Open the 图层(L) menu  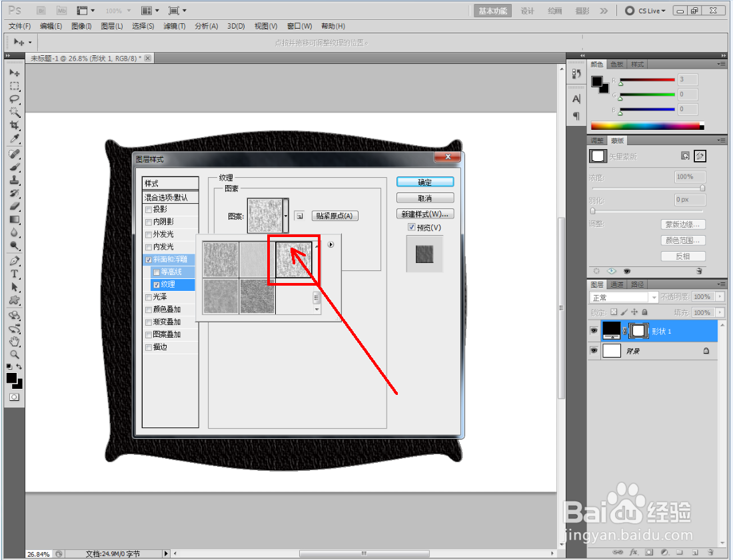pos(112,26)
